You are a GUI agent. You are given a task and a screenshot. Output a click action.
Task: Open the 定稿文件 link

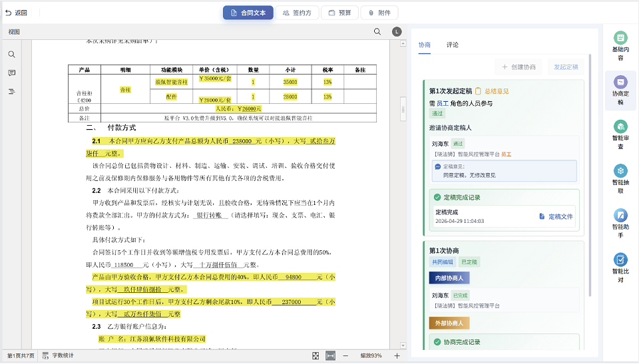point(556,216)
